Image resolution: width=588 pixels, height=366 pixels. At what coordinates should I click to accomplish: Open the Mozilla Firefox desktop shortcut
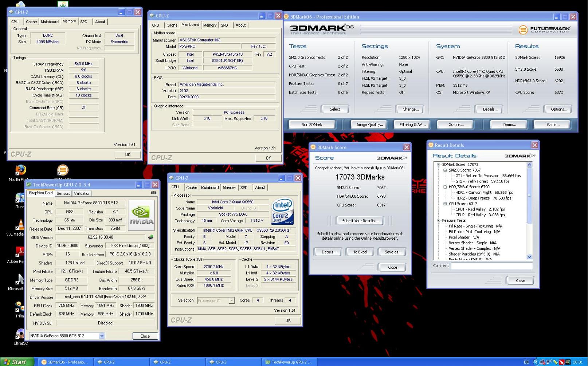pyautogui.click(x=21, y=170)
